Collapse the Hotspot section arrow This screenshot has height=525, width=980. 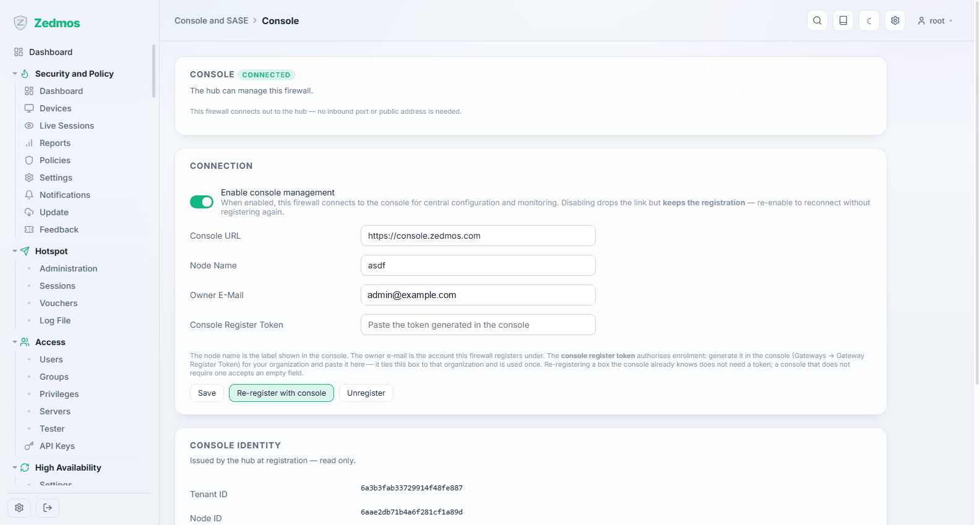[x=15, y=251]
